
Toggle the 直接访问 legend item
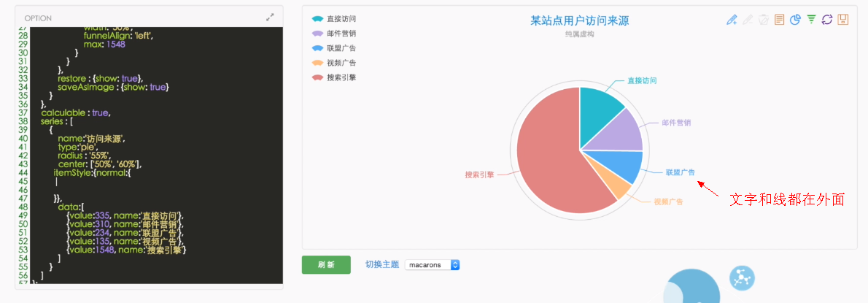[x=334, y=19]
